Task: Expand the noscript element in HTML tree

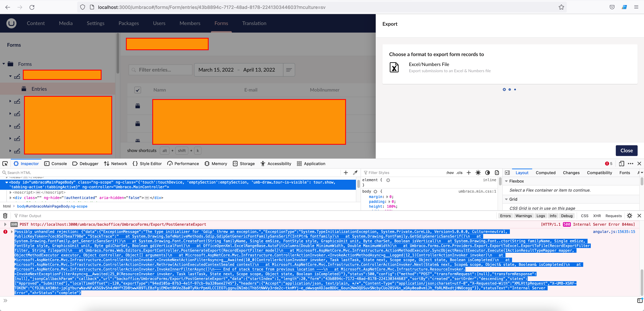Action: pos(10,192)
